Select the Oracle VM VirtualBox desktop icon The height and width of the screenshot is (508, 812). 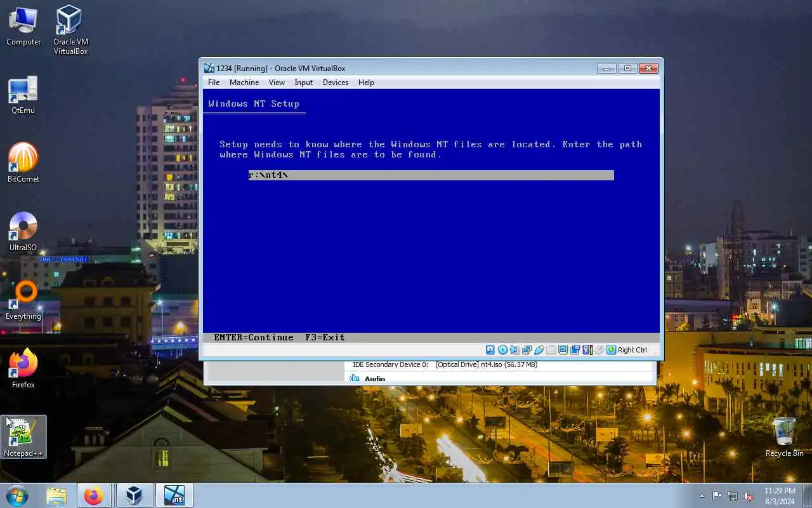(x=70, y=30)
